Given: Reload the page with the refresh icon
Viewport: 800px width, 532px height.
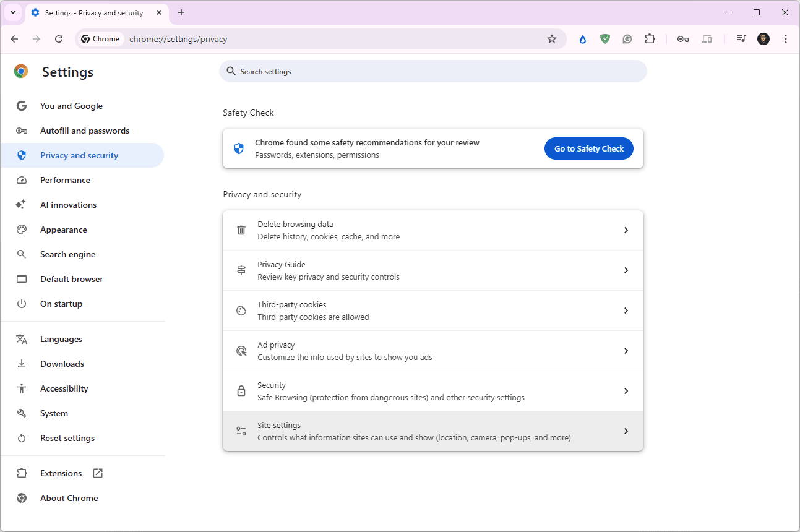Looking at the screenshot, I should (x=59, y=39).
